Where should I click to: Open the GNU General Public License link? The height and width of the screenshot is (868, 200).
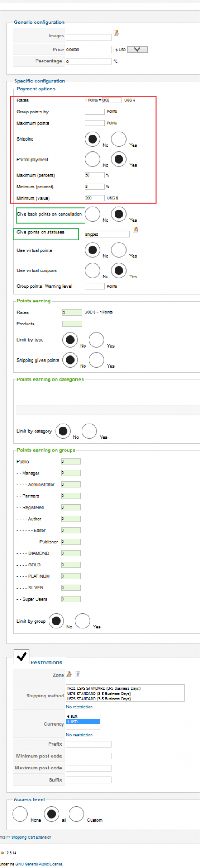[39, 864]
